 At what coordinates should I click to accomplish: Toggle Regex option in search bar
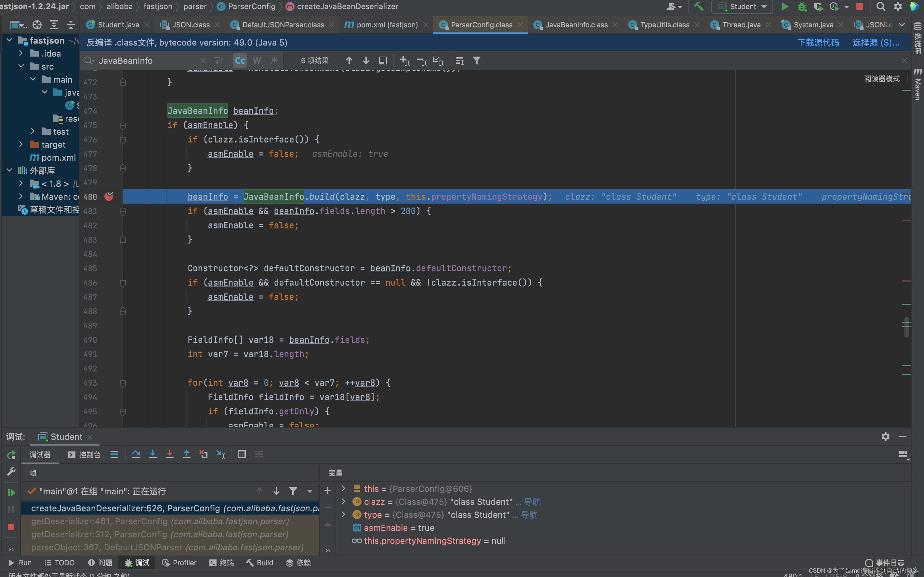[x=273, y=61]
